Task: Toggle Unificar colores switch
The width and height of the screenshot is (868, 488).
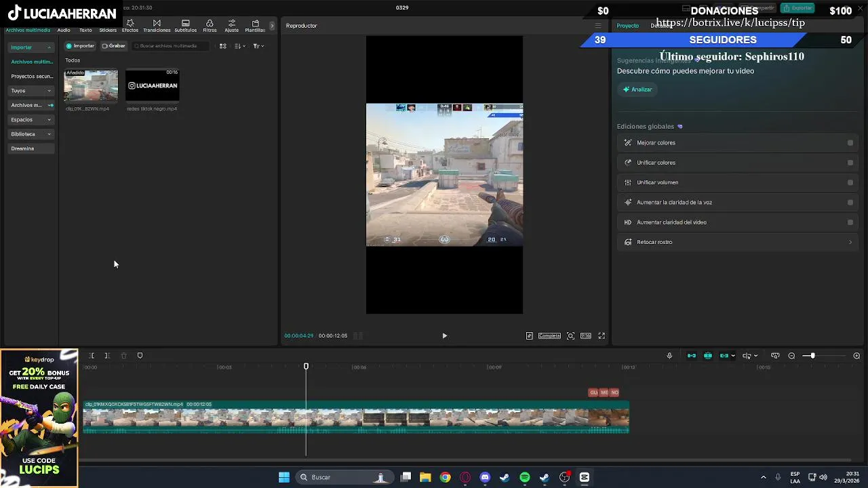Action: coord(850,163)
